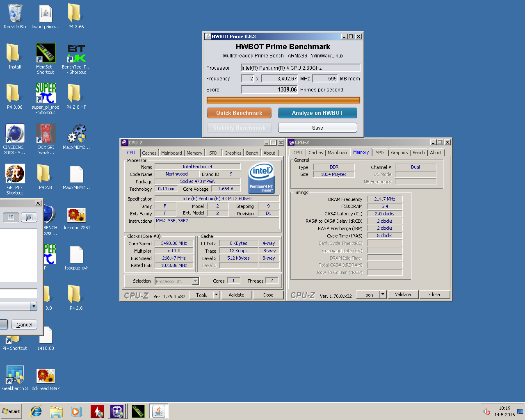This screenshot has width=525, height=420.
Task: Click Cancel in the partial dialog
Action: tap(24, 324)
